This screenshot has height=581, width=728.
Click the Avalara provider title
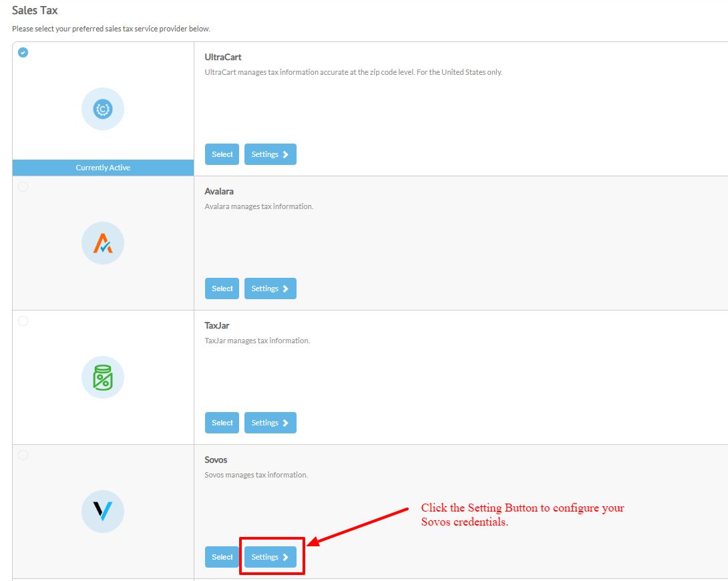[x=219, y=191]
